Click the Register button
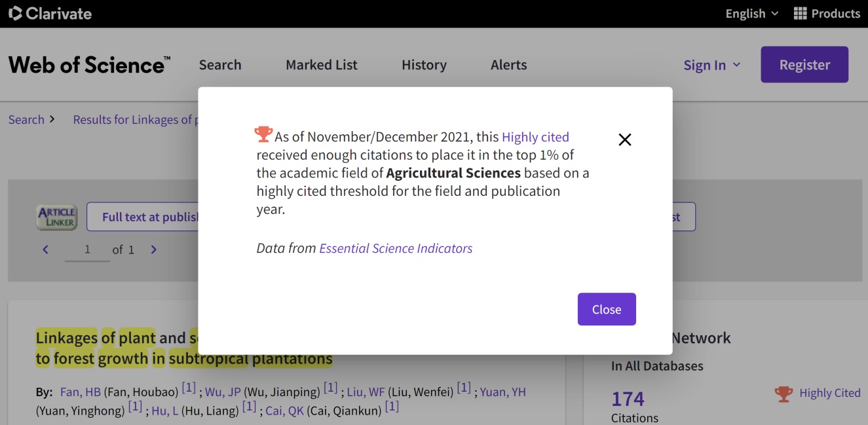 (x=804, y=65)
